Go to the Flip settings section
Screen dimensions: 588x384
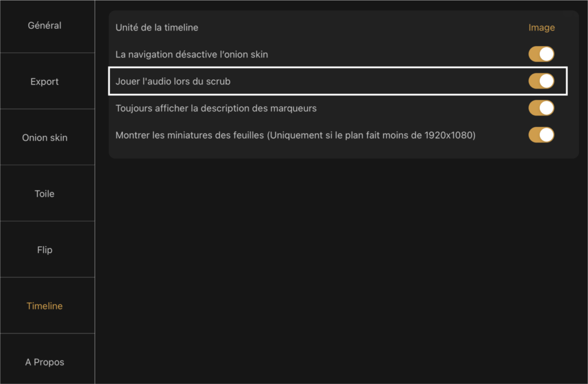(45, 249)
